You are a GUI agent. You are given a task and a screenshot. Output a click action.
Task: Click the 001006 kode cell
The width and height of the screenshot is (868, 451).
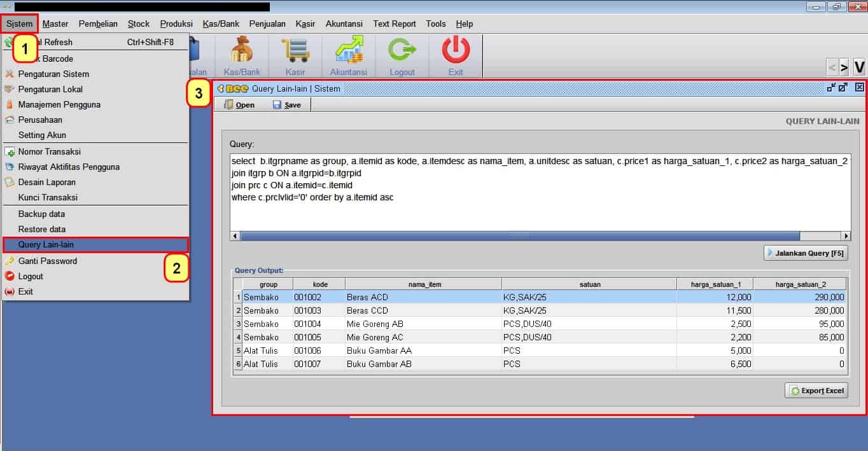point(319,350)
